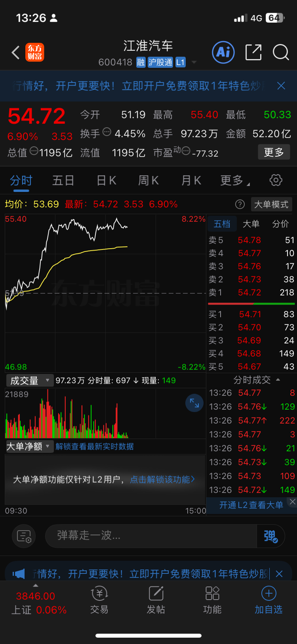Select the 大单 tab
Image resolution: width=297 pixels, height=644 pixels.
click(x=251, y=224)
